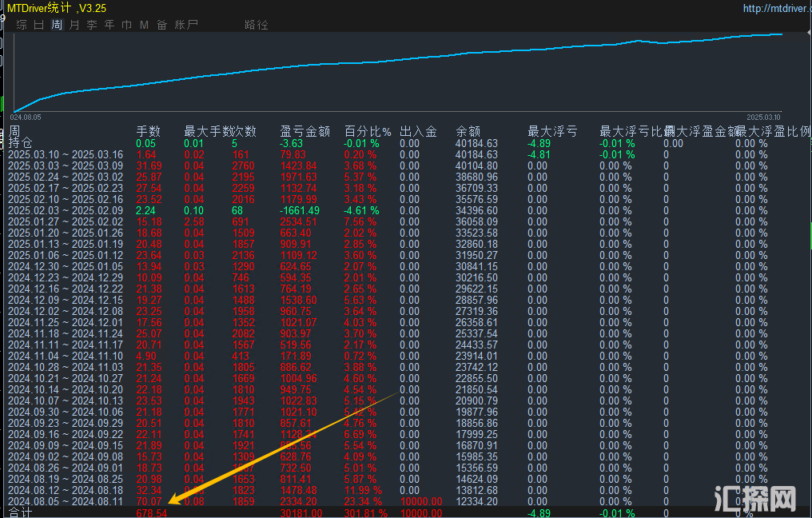Click the 合计 (total) row label

coord(20,512)
